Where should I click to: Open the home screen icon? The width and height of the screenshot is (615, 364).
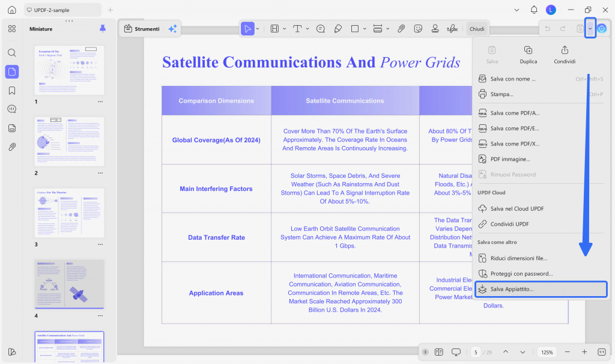click(x=12, y=10)
